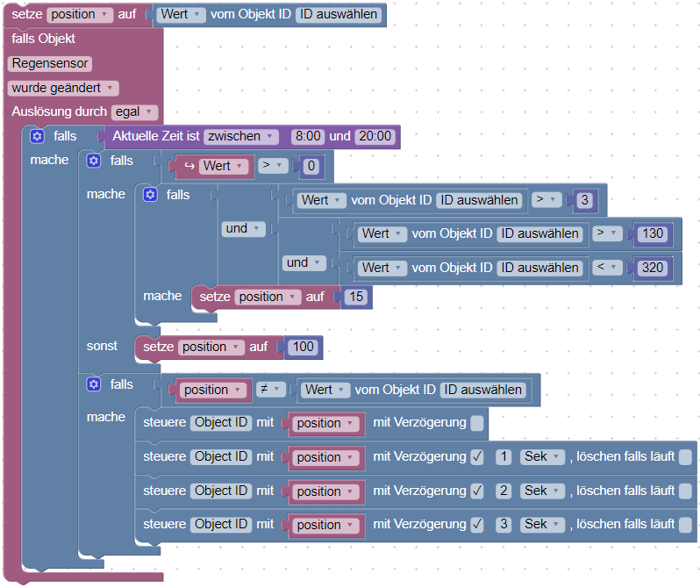This screenshot has width=700, height=588.
Task: Uncheck delay checkbox with 1 Sek
Action: 477,457
